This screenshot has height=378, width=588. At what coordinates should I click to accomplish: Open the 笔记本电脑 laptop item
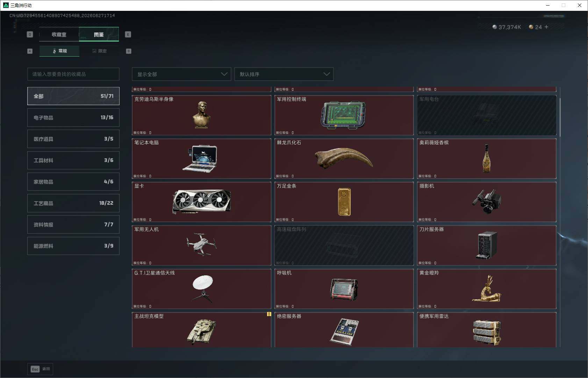[x=201, y=159]
